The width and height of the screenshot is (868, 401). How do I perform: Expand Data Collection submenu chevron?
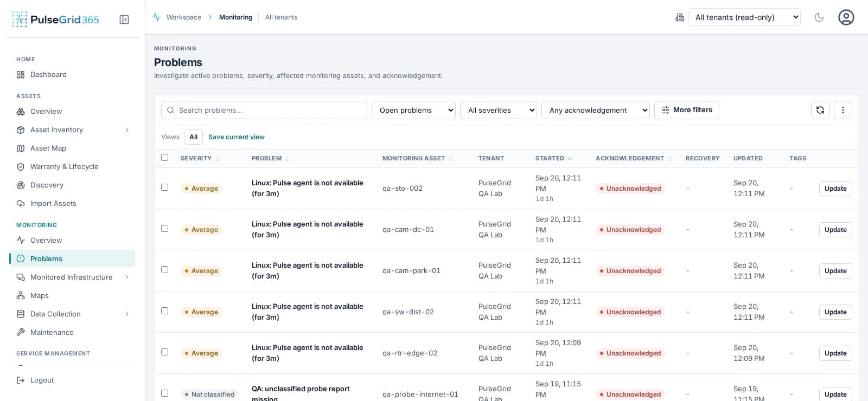pos(127,314)
